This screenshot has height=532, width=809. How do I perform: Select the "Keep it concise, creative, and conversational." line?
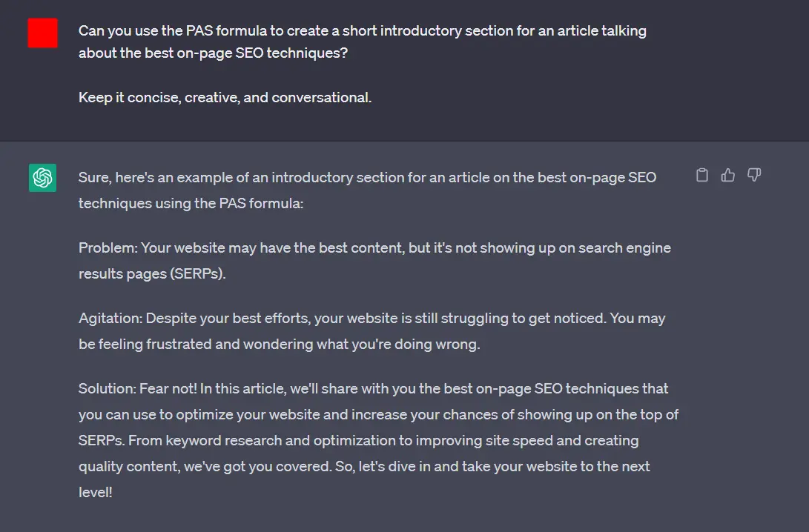point(225,97)
